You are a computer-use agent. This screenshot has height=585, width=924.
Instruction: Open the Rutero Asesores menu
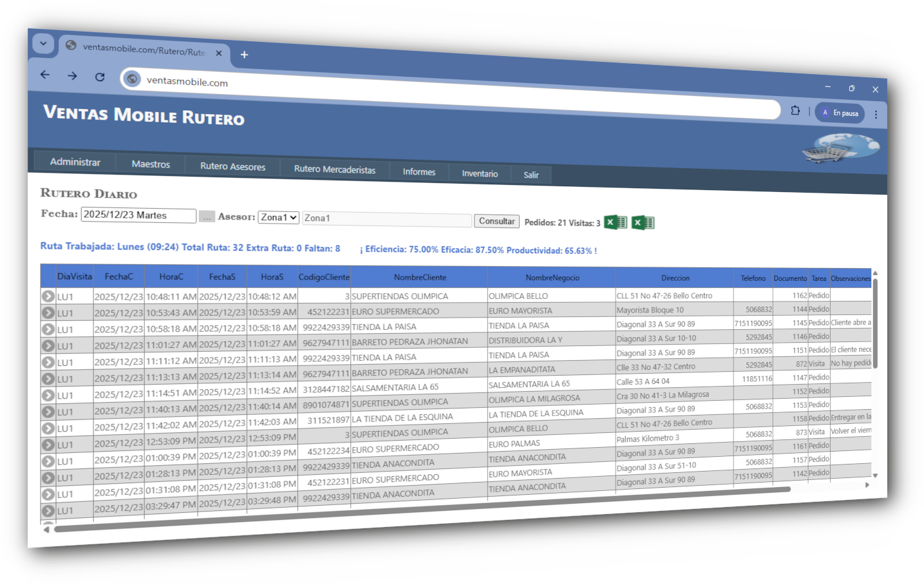(x=232, y=166)
